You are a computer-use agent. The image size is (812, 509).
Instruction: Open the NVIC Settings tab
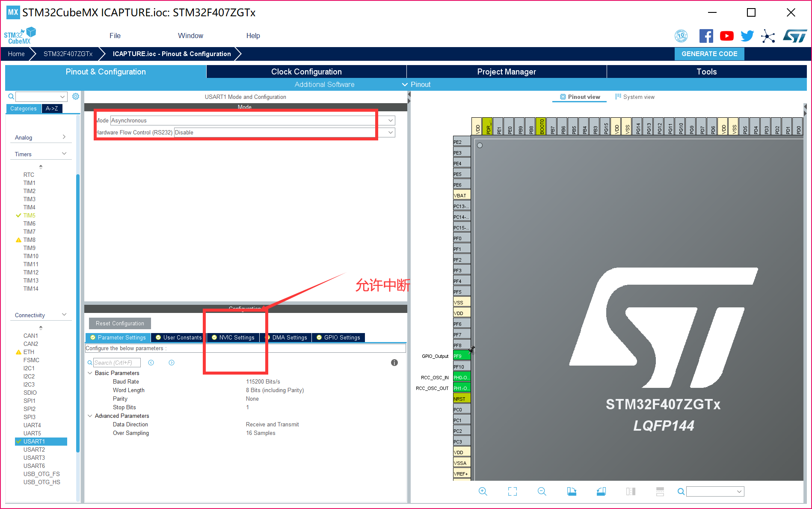pyautogui.click(x=234, y=337)
